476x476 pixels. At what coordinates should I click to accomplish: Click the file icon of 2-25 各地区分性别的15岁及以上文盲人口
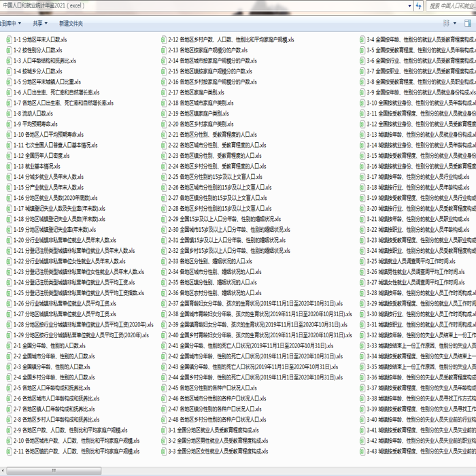point(164,177)
